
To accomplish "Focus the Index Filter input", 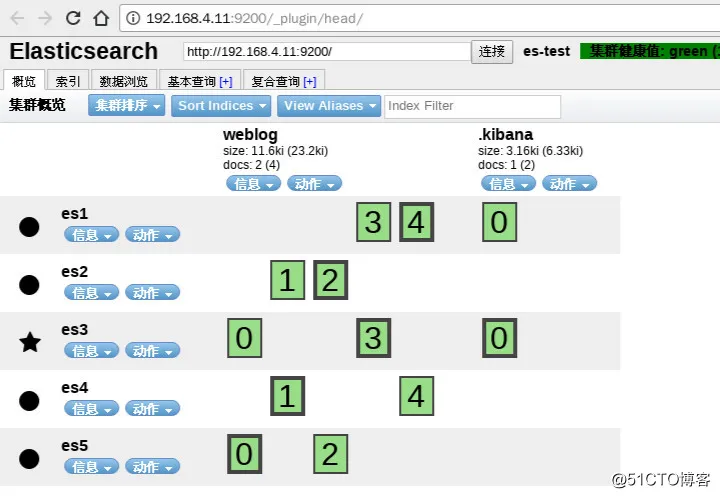I will click(x=472, y=106).
